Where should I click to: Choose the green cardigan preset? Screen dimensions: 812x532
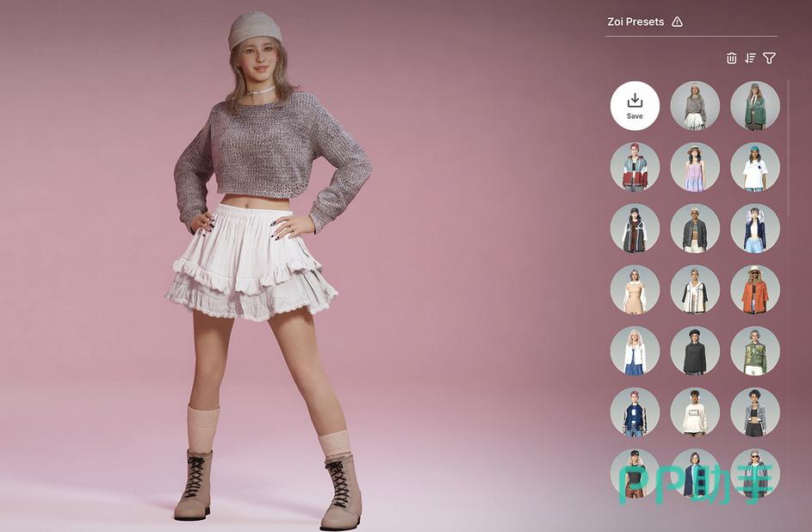pyautogui.click(x=755, y=106)
